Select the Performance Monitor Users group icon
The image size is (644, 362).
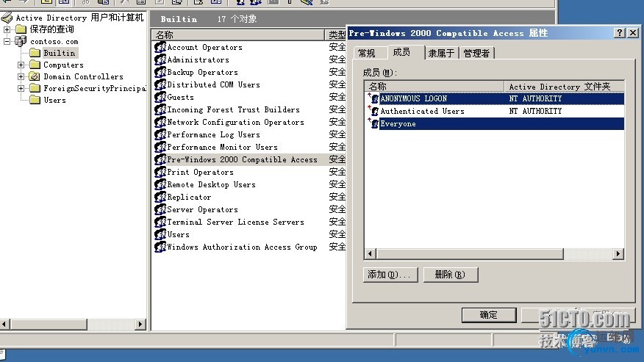[x=160, y=147]
